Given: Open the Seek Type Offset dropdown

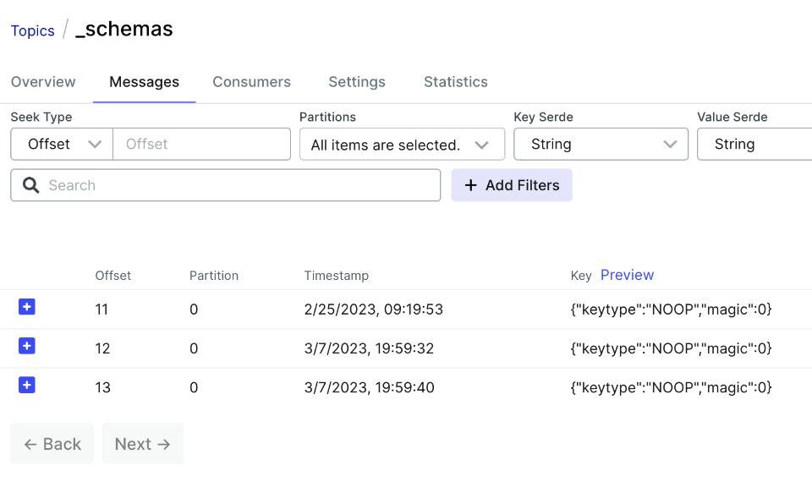Looking at the screenshot, I should coord(62,145).
